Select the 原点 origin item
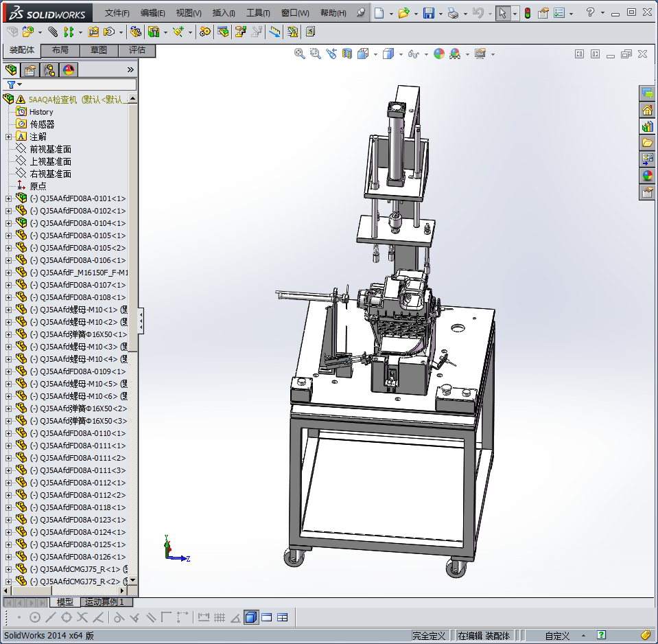The image size is (658, 644). click(38, 186)
